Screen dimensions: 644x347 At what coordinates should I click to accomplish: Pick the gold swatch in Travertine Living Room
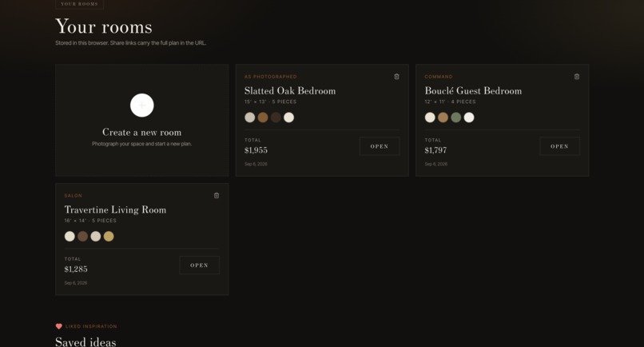point(109,237)
